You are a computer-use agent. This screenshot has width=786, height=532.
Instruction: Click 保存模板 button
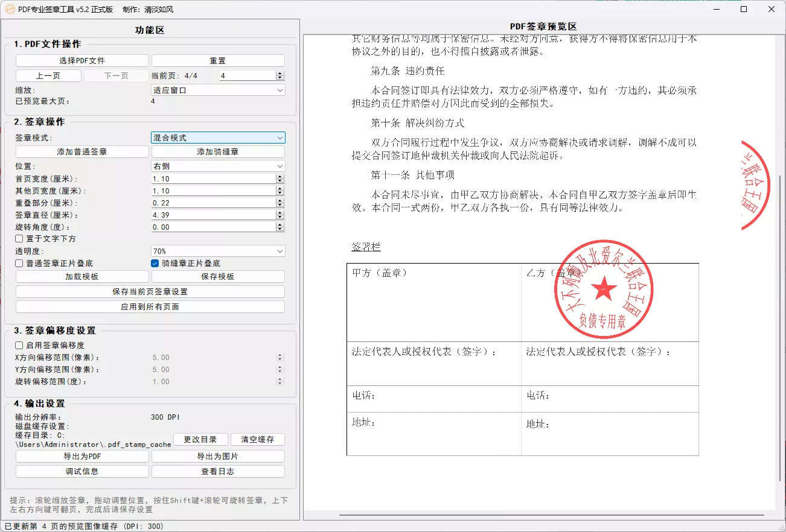click(x=218, y=277)
